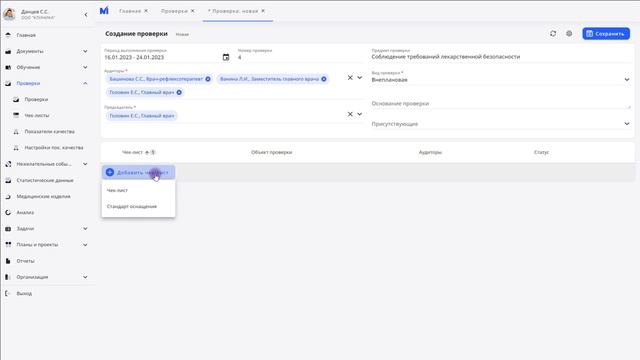Screen dimensions: 640x360
Task: Remove first auditor chip (Врач-рефлексотерапевт)
Action: (x=208, y=79)
